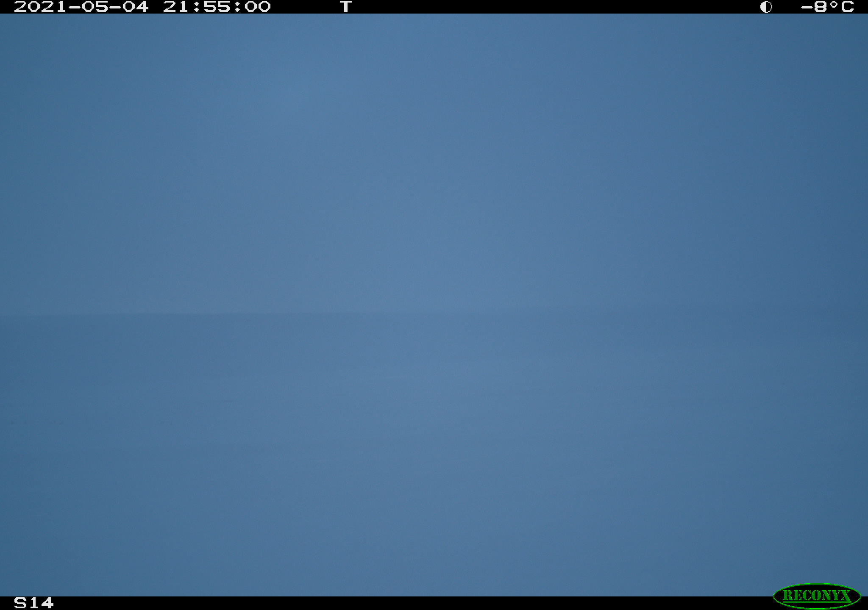The image size is (868, 610).
Task: Click the S14 camera label
Action: point(34,603)
